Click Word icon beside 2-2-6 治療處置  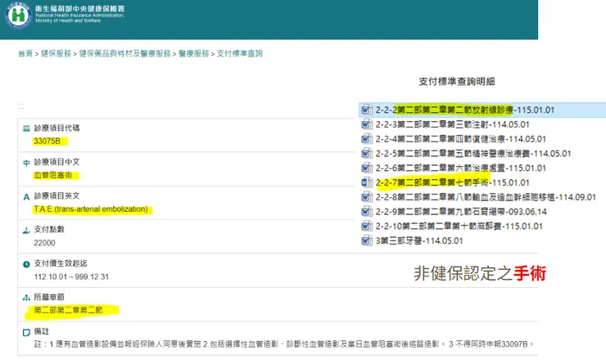coord(366,168)
